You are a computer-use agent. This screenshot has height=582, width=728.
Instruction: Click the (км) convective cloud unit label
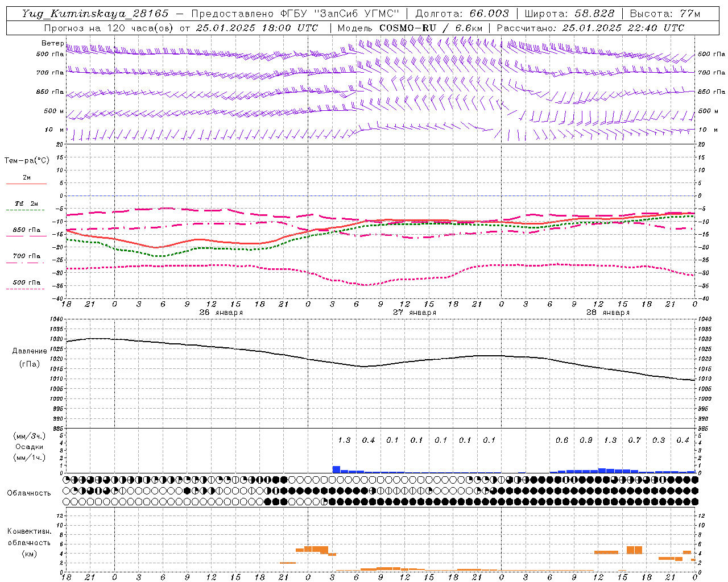(30, 554)
